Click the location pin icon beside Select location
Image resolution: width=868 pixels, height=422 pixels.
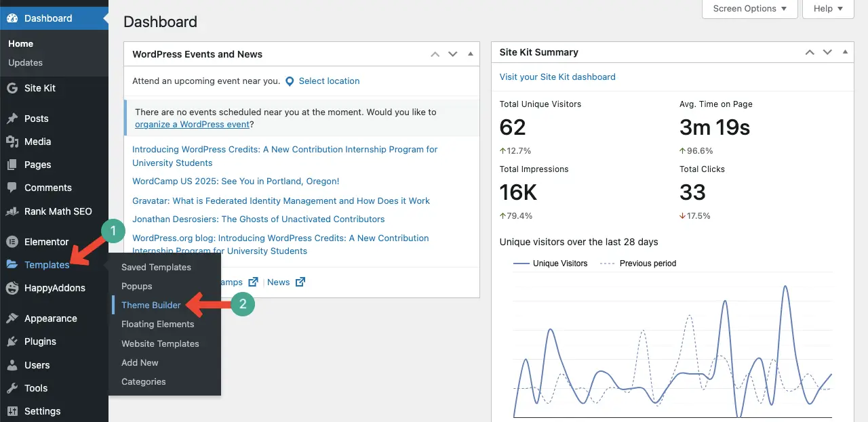(290, 81)
